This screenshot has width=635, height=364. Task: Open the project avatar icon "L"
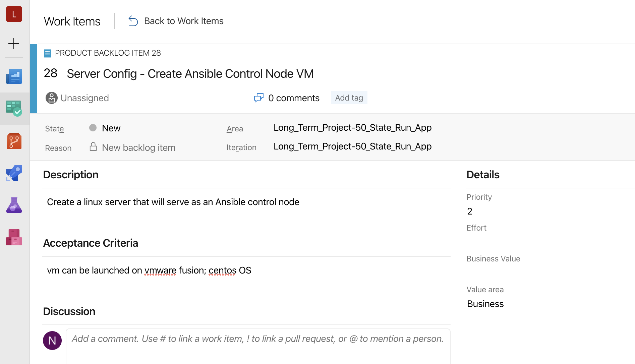pos(14,14)
